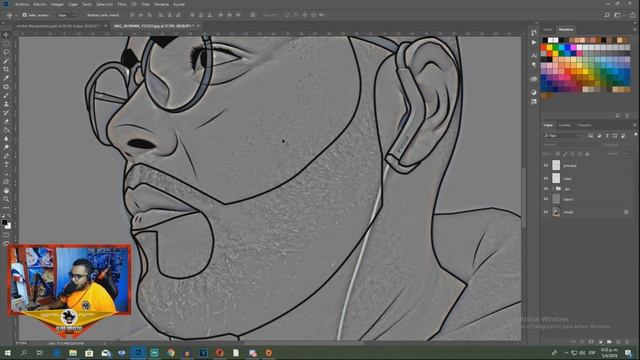Pick the white swatch in Swatches panel

(550, 40)
